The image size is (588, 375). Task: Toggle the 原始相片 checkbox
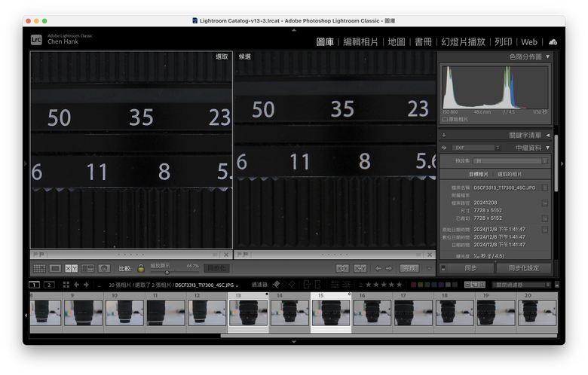[x=445, y=120]
